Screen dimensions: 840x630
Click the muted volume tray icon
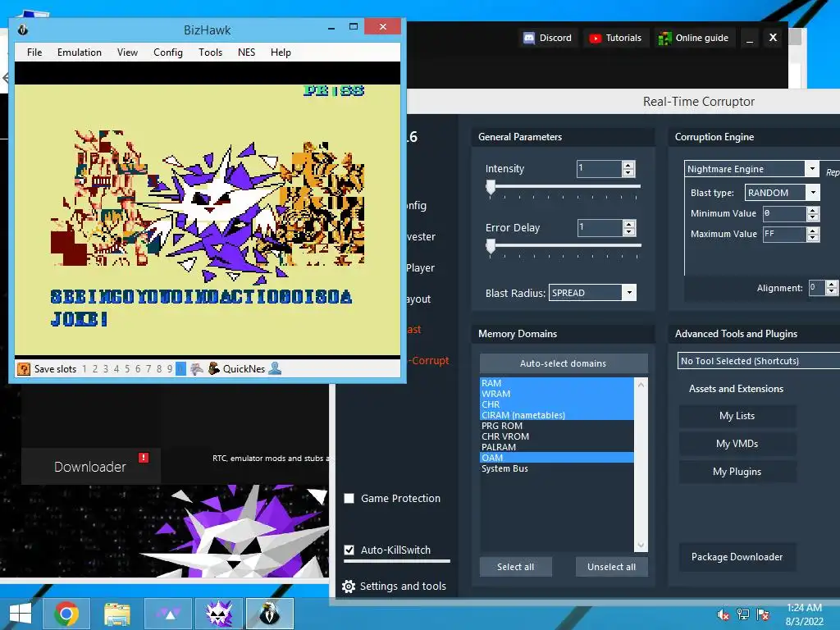pyautogui.click(x=724, y=614)
